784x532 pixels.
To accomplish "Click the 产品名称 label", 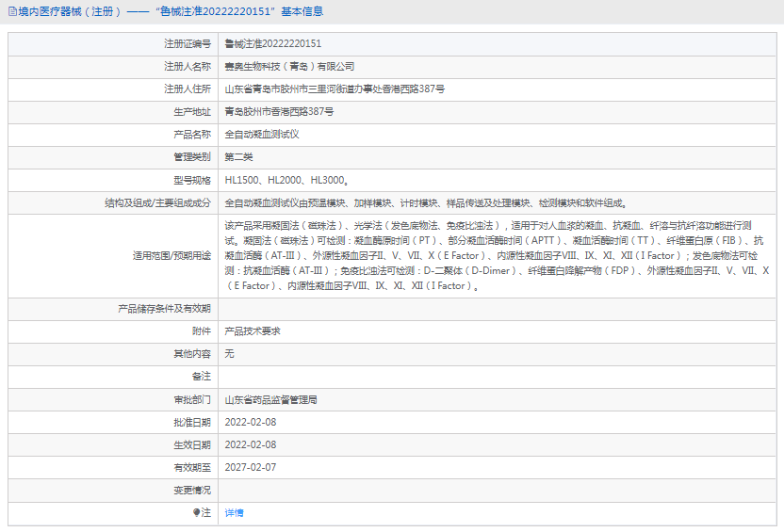I will click(x=192, y=135).
